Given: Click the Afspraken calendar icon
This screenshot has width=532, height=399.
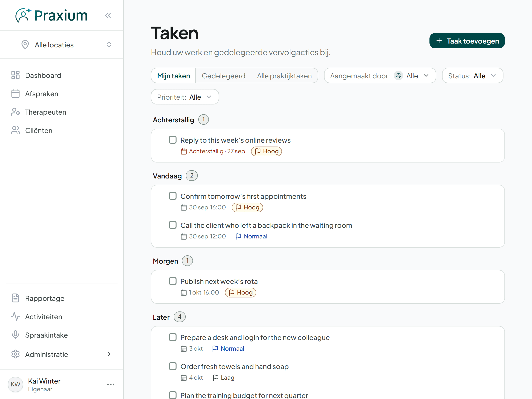Looking at the screenshot, I should [15, 94].
